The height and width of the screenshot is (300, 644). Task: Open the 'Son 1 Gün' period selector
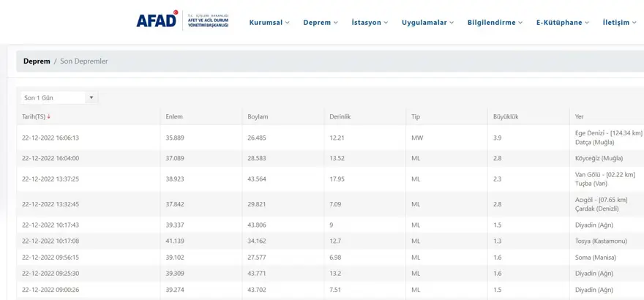pyautogui.click(x=58, y=98)
